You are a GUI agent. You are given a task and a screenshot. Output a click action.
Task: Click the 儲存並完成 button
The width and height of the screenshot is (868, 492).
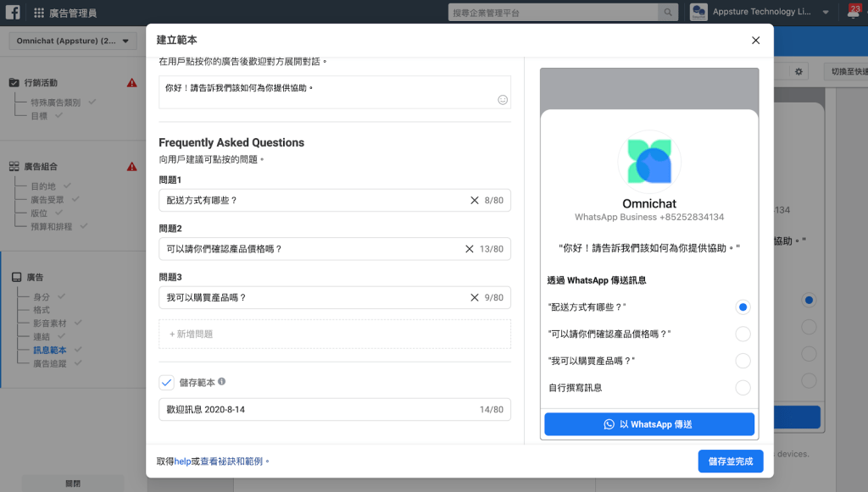730,461
